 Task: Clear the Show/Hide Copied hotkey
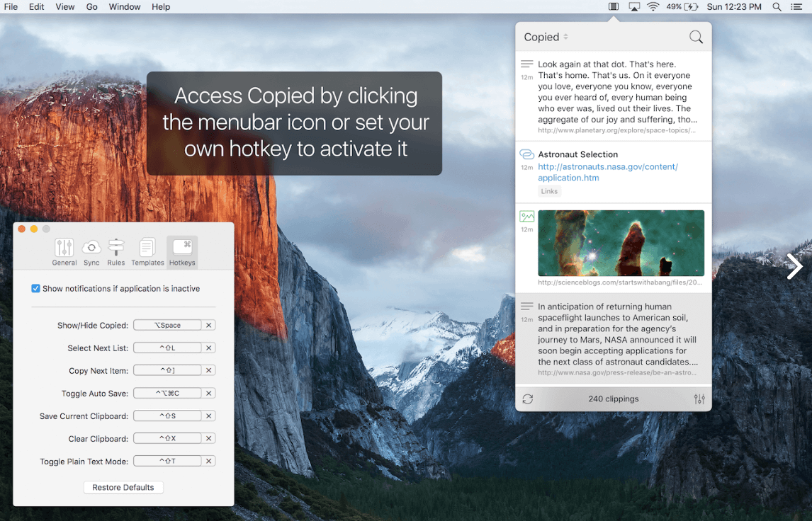(209, 326)
